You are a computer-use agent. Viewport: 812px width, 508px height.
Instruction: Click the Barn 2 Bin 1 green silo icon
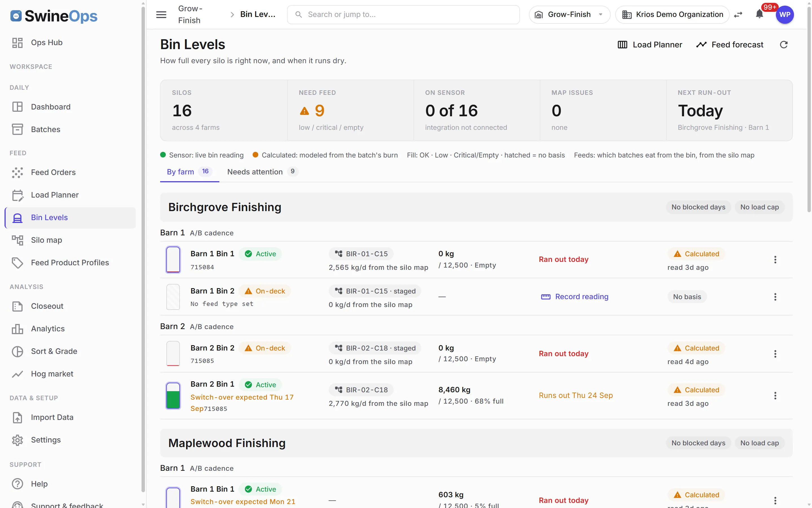(173, 395)
